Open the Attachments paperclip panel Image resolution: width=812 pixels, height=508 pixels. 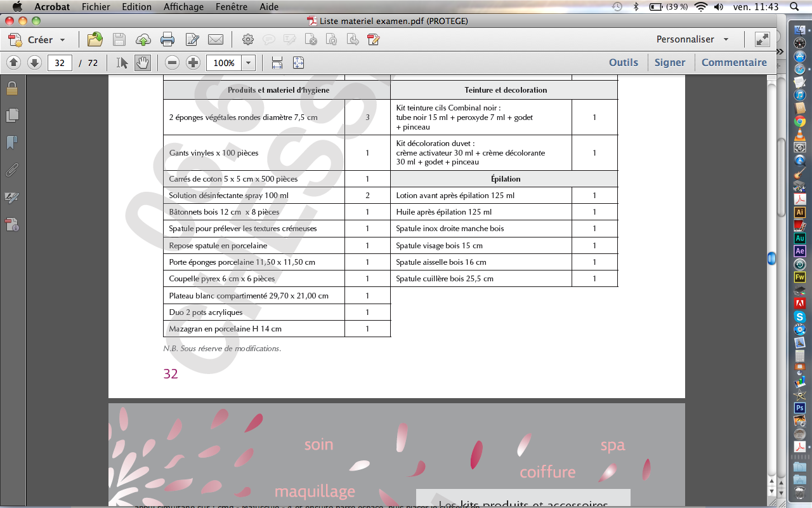[x=12, y=170]
